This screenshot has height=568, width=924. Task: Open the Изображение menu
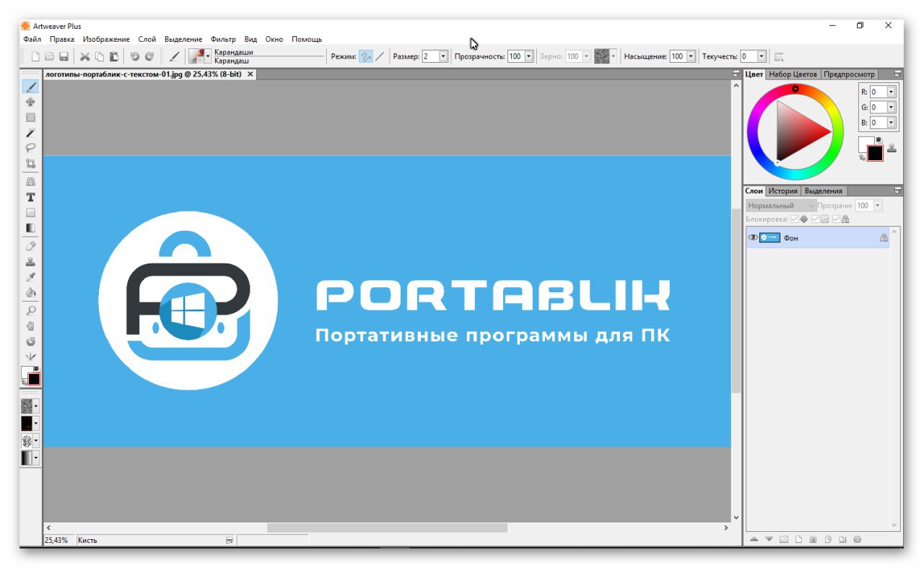[x=106, y=39]
